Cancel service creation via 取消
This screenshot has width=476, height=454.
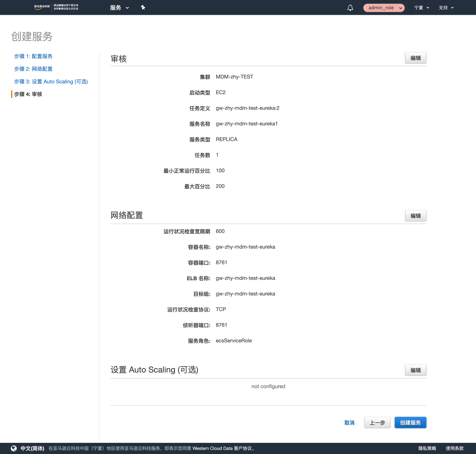pos(350,423)
